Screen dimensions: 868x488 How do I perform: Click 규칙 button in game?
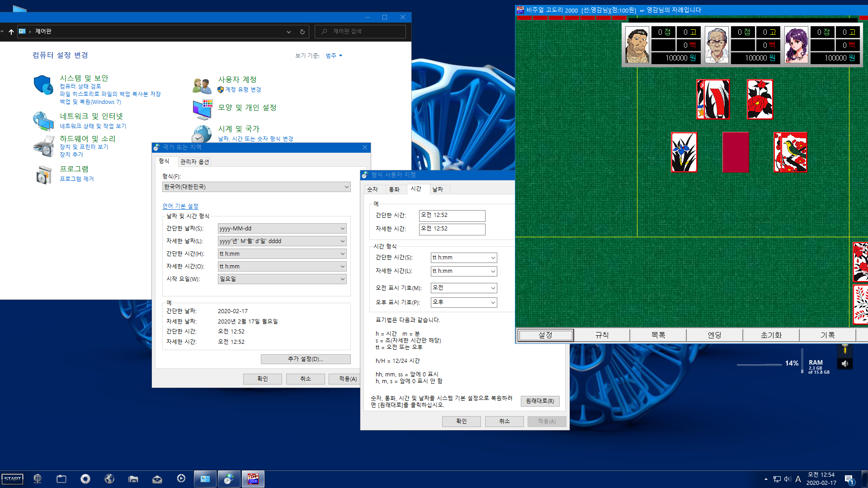pyautogui.click(x=602, y=335)
